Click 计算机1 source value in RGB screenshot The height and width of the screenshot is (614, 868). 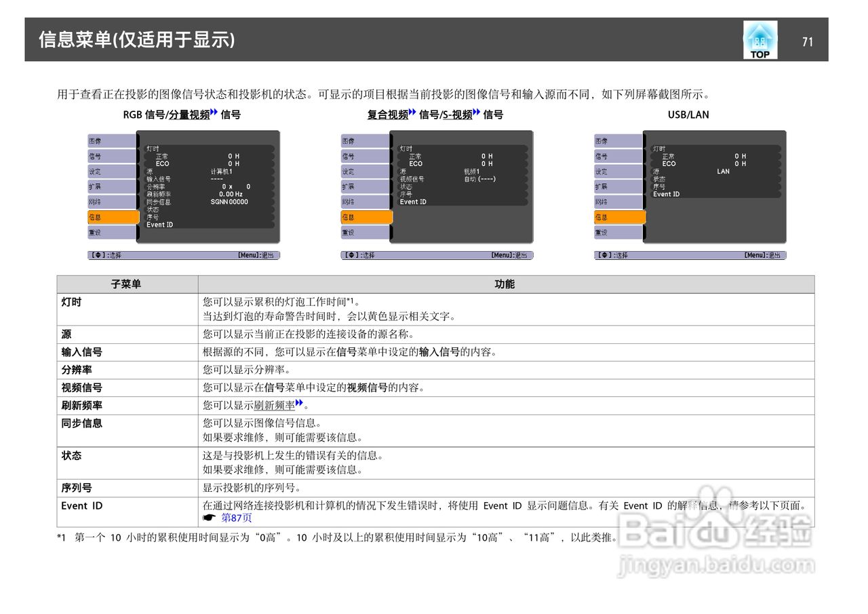click(221, 172)
